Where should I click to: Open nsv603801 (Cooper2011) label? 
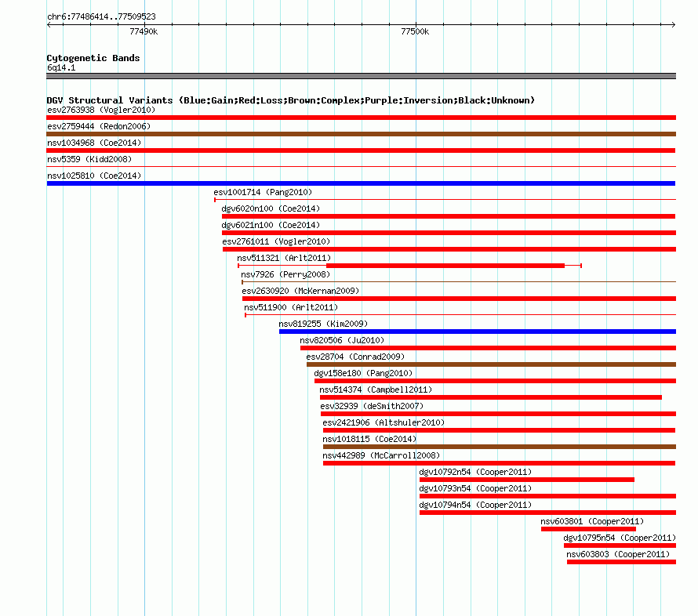(x=592, y=521)
